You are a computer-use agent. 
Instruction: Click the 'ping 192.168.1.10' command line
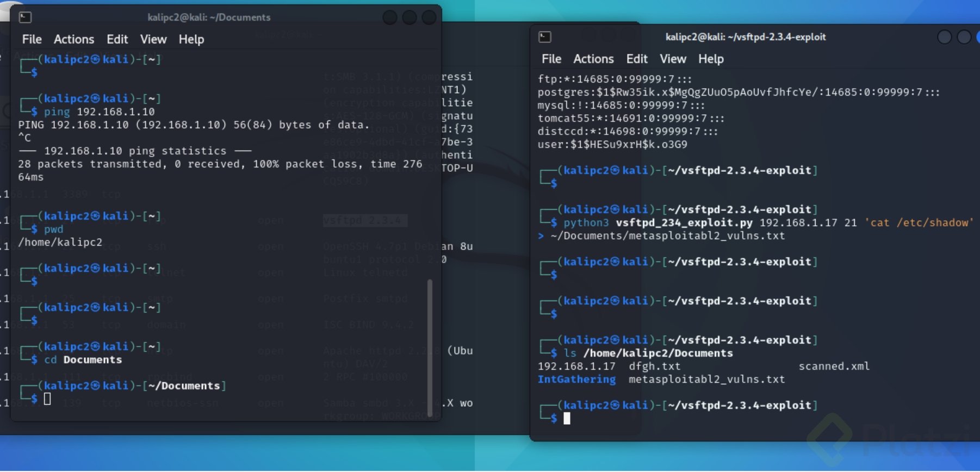pyautogui.click(x=100, y=111)
